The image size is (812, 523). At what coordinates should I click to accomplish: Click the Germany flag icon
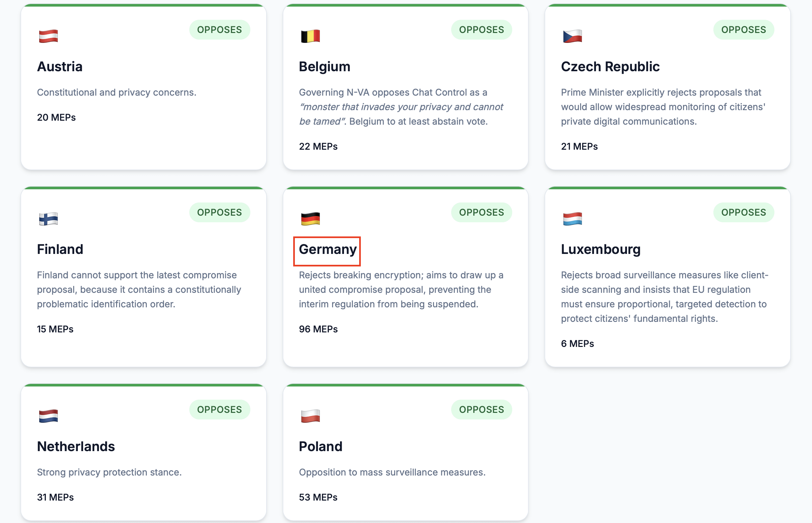[x=310, y=219]
